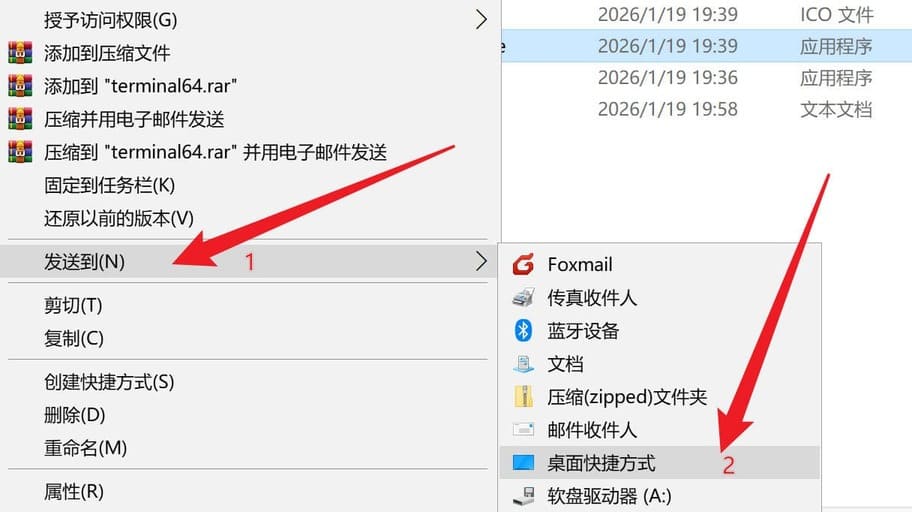The height and width of the screenshot is (512, 912).
Task: Click the documents icon beside 文档
Action: tap(523, 364)
